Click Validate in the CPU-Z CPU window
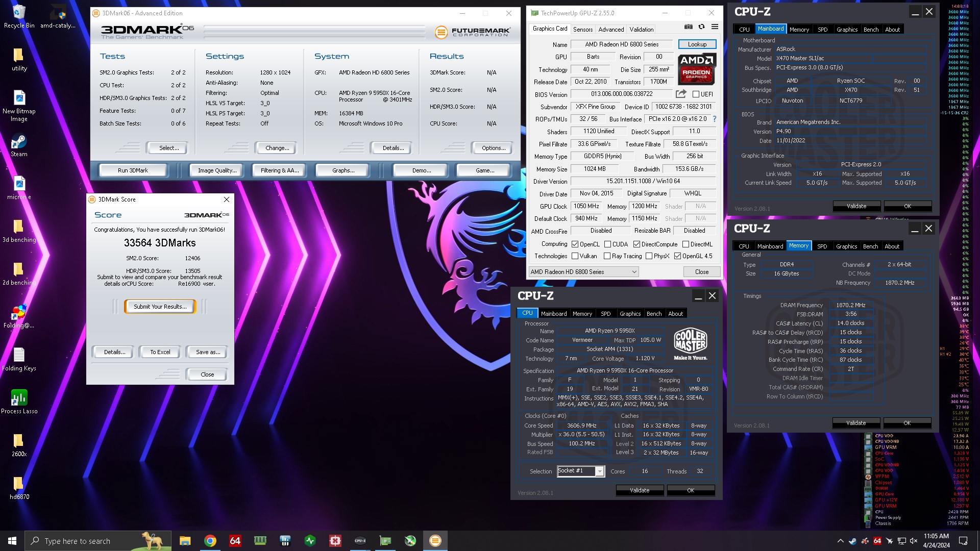Viewport: 980px width, 551px height. (640, 490)
